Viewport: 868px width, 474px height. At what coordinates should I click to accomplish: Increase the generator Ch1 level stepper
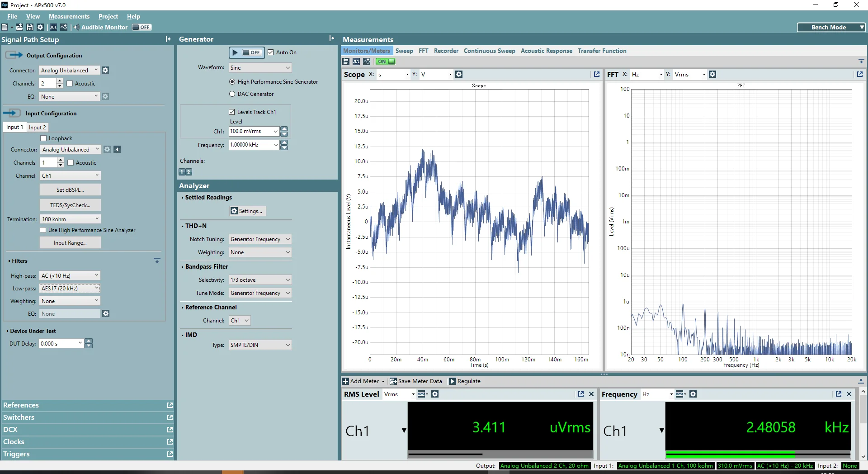coord(284,129)
